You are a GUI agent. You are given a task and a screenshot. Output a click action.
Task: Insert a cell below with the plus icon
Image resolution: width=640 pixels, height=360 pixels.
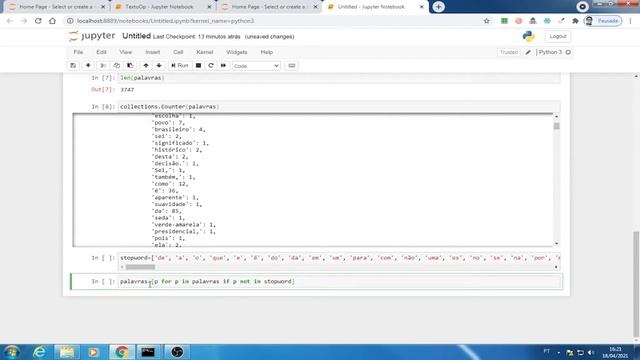(x=88, y=66)
